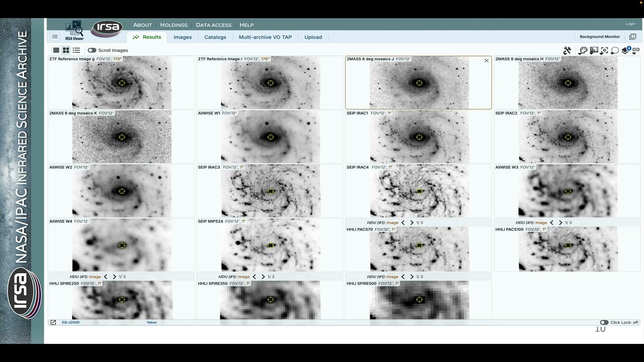
Task: Open the expand window icon near Background Monitor
Action: (x=633, y=37)
